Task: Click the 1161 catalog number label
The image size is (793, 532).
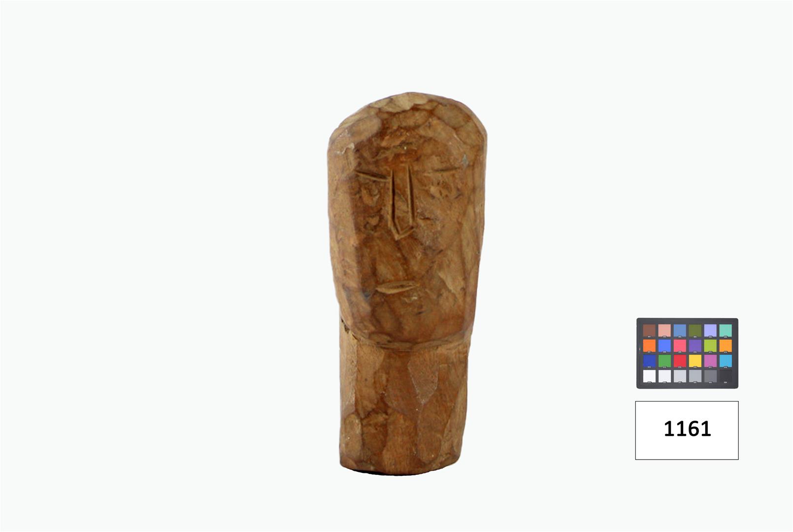Action: 687,430
